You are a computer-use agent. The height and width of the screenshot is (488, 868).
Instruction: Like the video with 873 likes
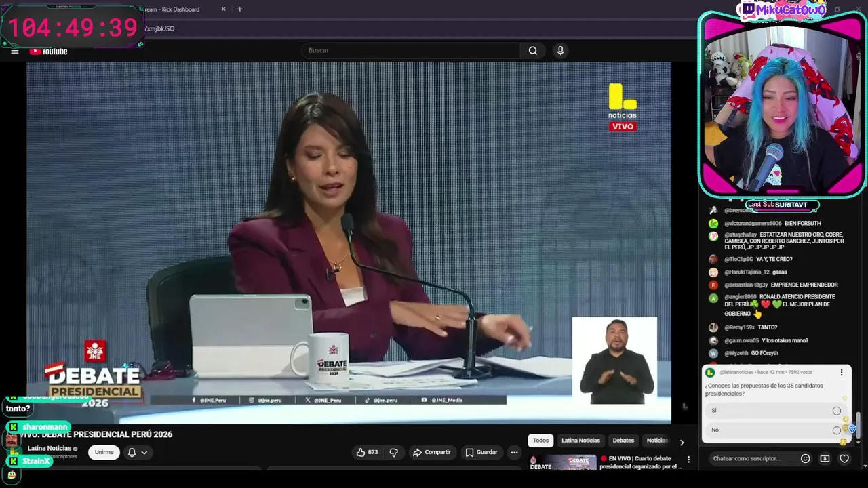pyautogui.click(x=368, y=452)
